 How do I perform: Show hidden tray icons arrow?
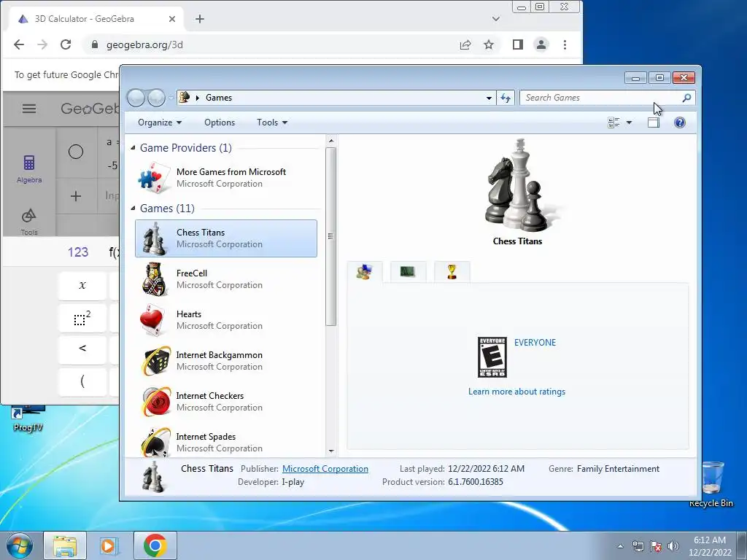pos(620,546)
